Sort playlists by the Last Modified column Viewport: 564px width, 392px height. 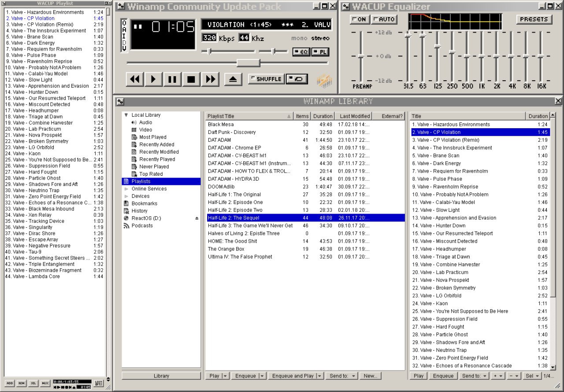(x=353, y=116)
